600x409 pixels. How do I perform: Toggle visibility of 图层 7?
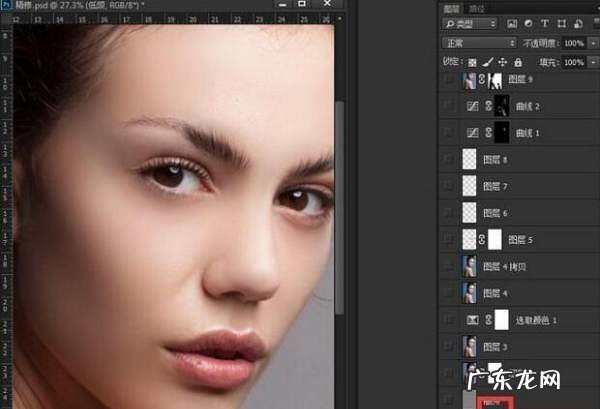pos(448,186)
